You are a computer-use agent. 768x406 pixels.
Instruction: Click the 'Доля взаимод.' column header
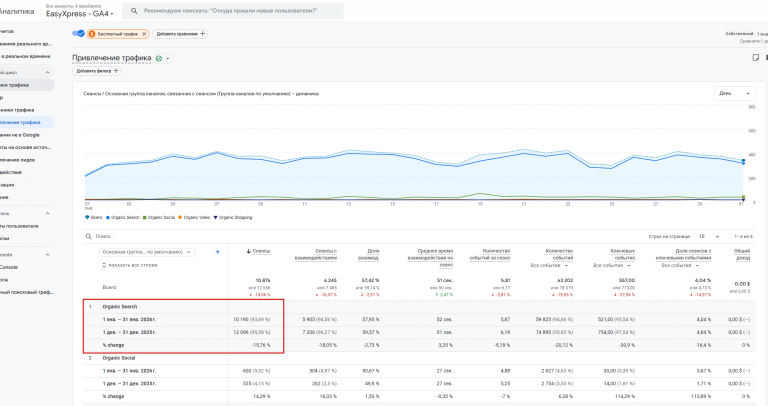(368, 254)
